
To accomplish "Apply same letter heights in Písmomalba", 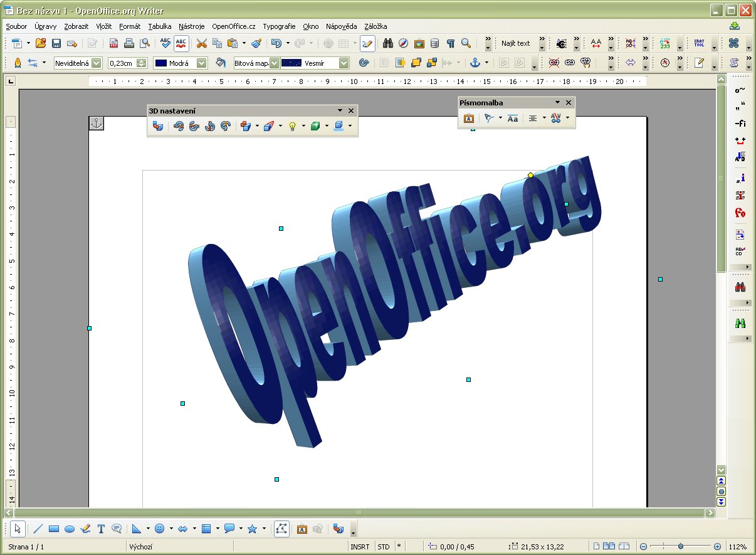I will pyautogui.click(x=513, y=118).
